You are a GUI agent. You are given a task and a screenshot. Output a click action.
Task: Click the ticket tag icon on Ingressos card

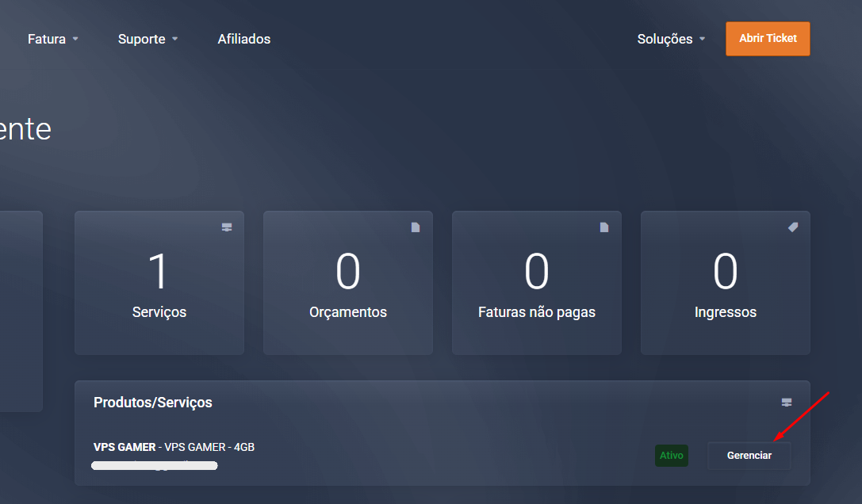pos(793,227)
